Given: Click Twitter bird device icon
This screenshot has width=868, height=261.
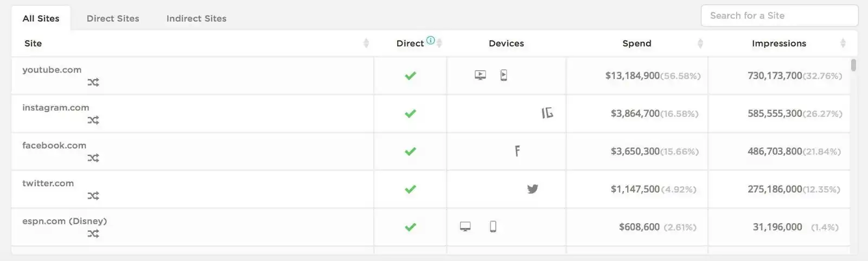Looking at the screenshot, I should click(x=533, y=189).
